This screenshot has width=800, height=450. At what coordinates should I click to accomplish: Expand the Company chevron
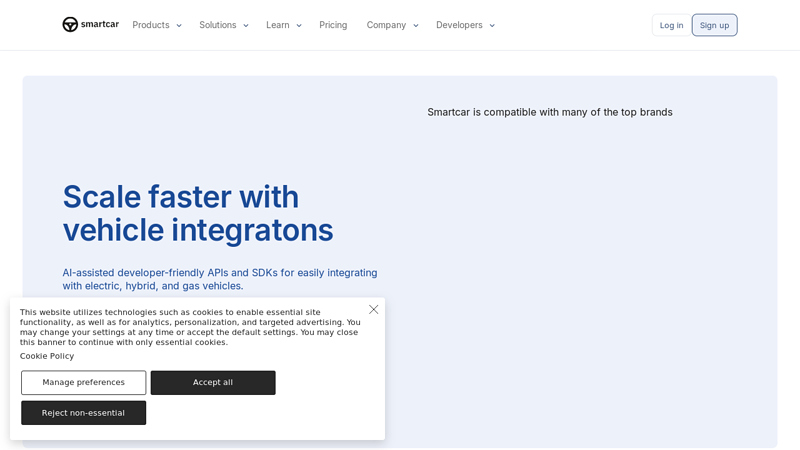[416, 26]
